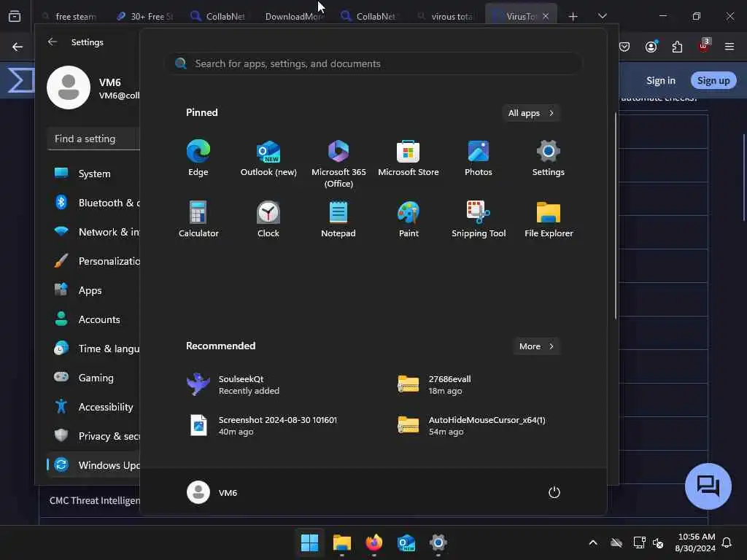
Task: Select Accessibility in Settings sidebar
Action: coord(93,407)
